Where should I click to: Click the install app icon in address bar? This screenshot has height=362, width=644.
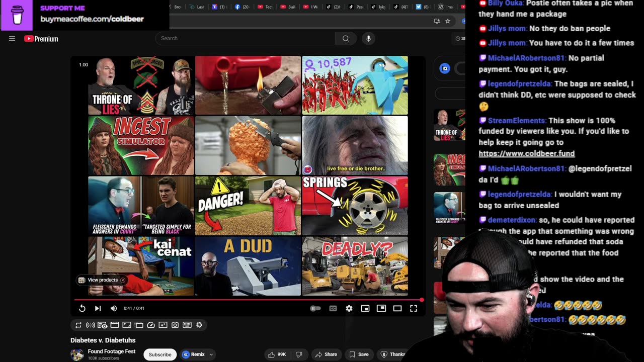[x=437, y=21]
